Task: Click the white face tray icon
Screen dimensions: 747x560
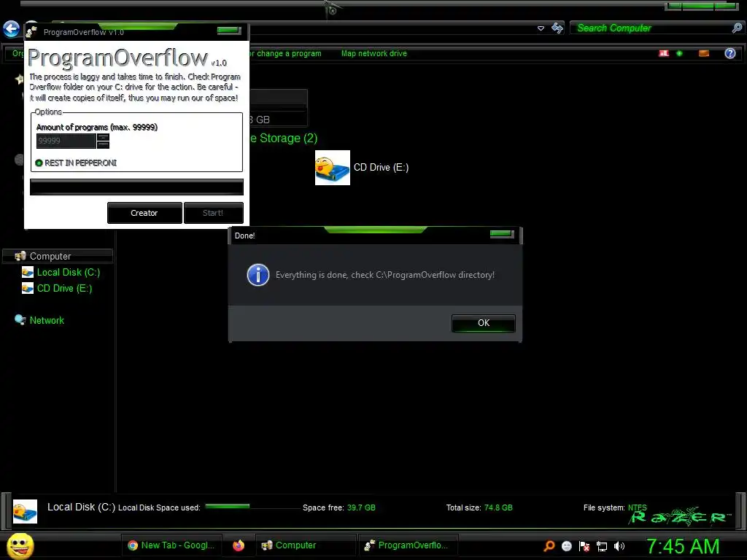Action: pyautogui.click(x=566, y=546)
